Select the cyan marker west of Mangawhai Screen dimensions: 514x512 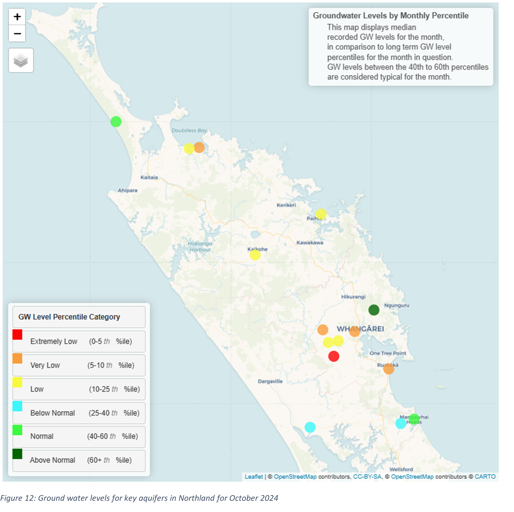(401, 424)
